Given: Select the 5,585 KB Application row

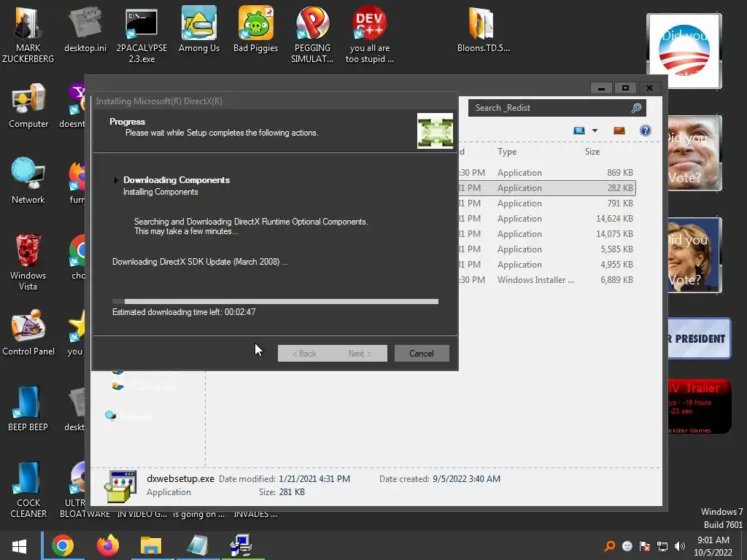Looking at the screenshot, I should click(547, 249).
